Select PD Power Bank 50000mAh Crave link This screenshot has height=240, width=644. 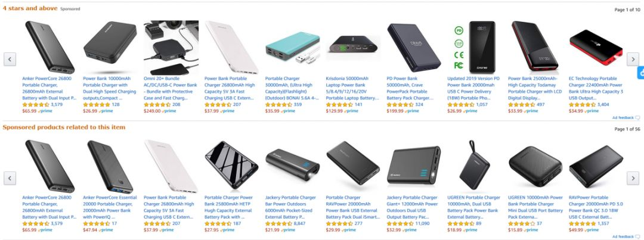411,88
